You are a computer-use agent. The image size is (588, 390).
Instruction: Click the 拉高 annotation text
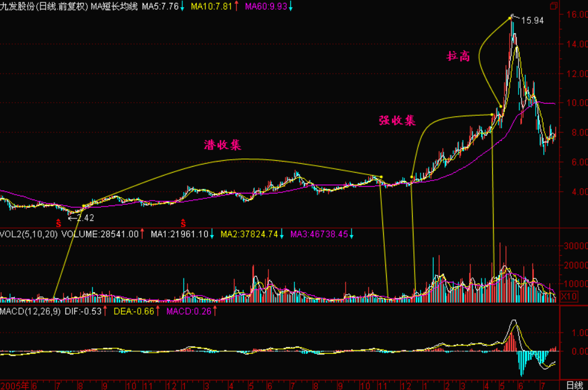tap(458, 56)
